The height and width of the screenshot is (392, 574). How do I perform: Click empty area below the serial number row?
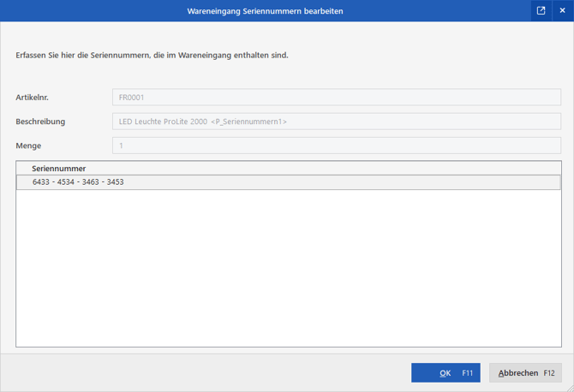pos(289,268)
